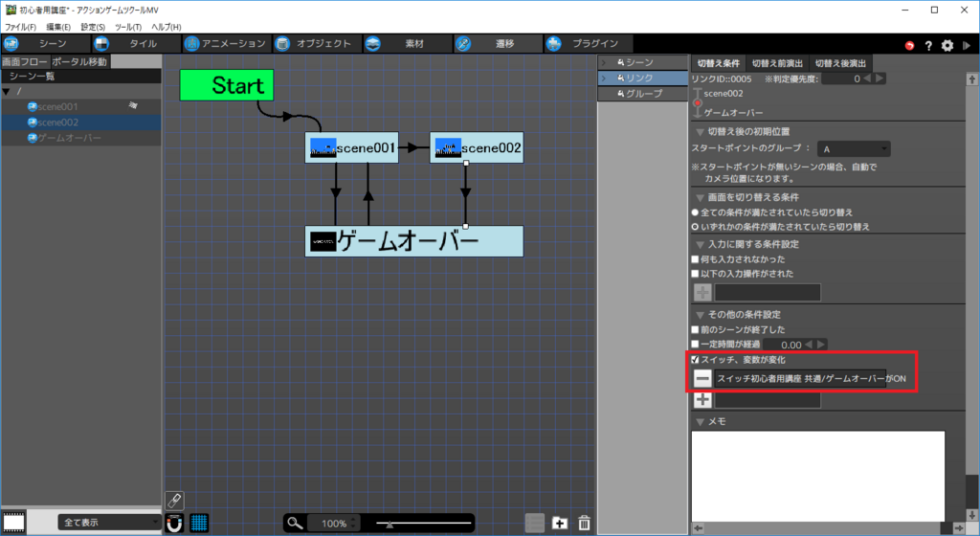Screen dimensions: 980x536
Task: Select the グループ row in the panel list
Action: pos(642,94)
